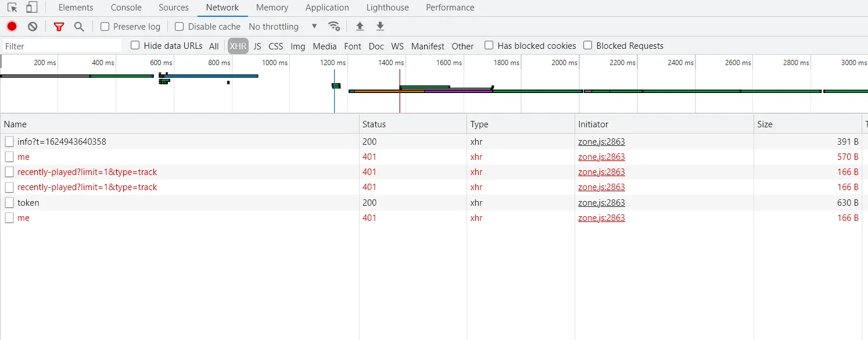Enable the Preserve log checkbox
Image resolution: width=868 pixels, height=340 pixels.
click(105, 26)
